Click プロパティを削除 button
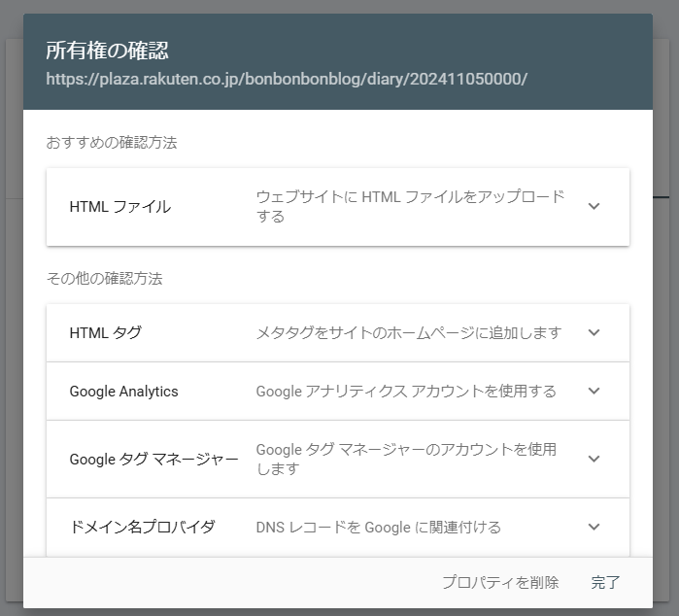679x616 pixels. click(500, 583)
